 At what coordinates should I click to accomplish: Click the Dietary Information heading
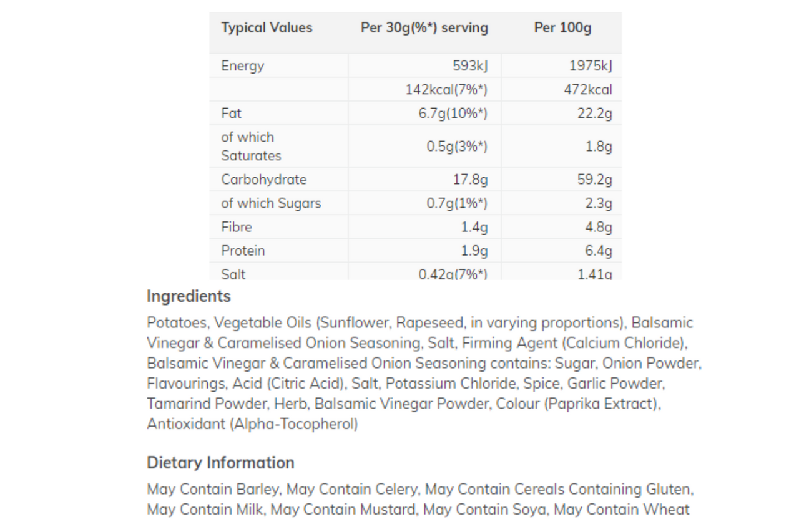coord(220,463)
